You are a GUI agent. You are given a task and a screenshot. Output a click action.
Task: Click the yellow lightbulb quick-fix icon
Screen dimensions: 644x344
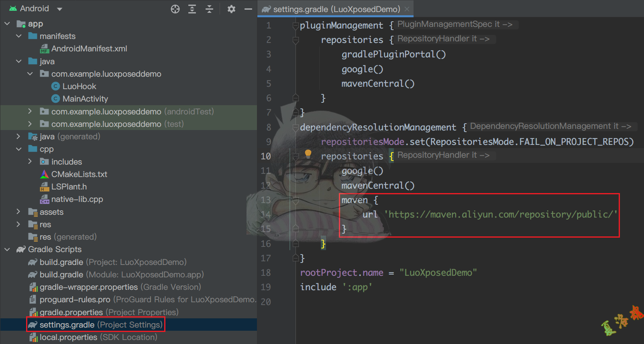(x=308, y=153)
